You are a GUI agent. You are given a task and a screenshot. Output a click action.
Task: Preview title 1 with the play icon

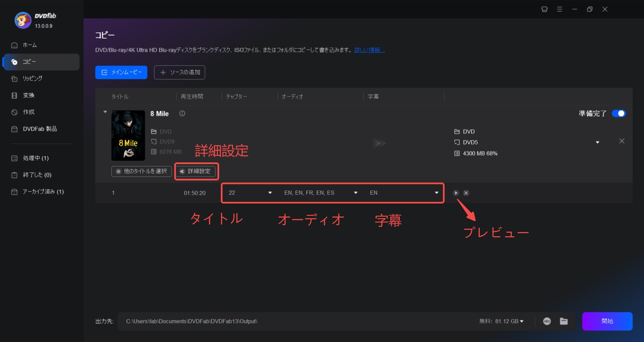(x=456, y=193)
